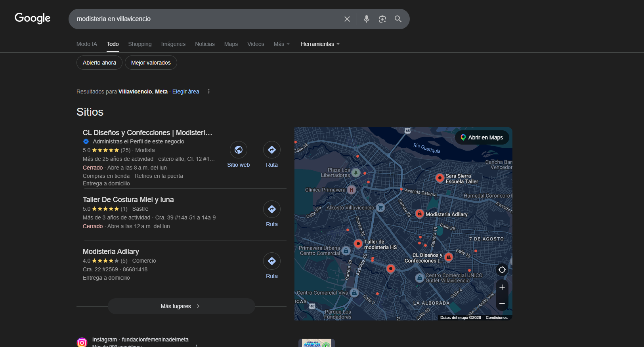Switch to the Maps tab

(x=231, y=44)
